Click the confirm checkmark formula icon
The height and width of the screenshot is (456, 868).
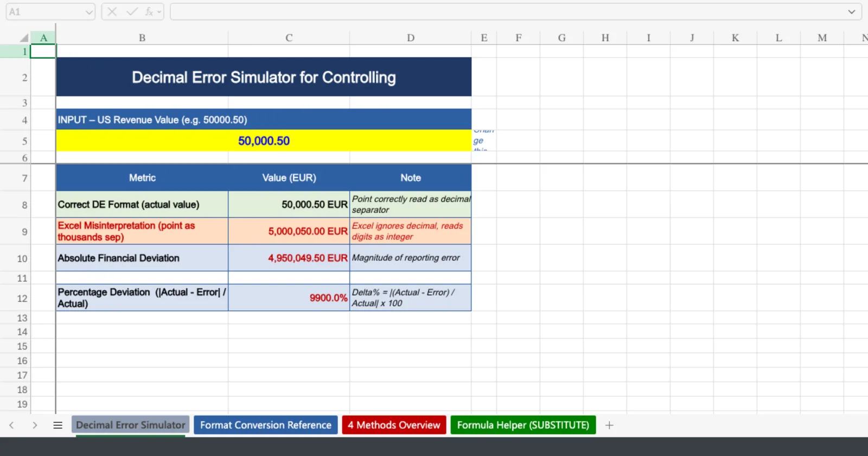(x=132, y=11)
